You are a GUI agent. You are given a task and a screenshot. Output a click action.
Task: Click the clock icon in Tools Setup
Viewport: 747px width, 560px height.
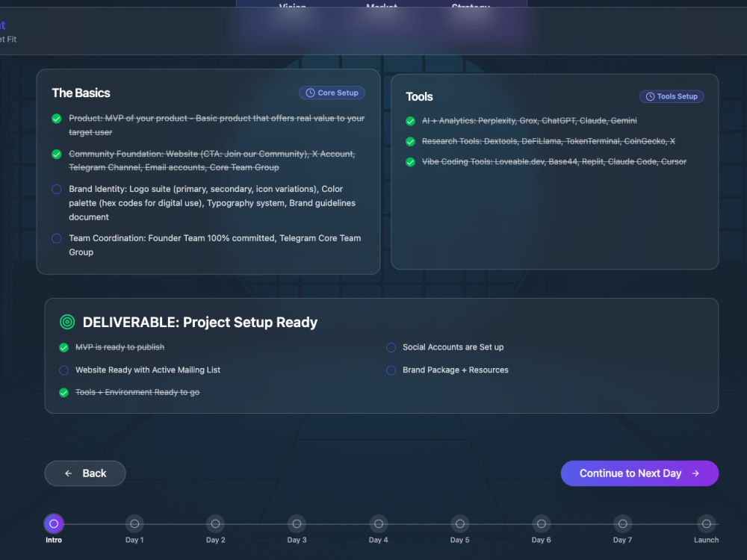(x=650, y=96)
